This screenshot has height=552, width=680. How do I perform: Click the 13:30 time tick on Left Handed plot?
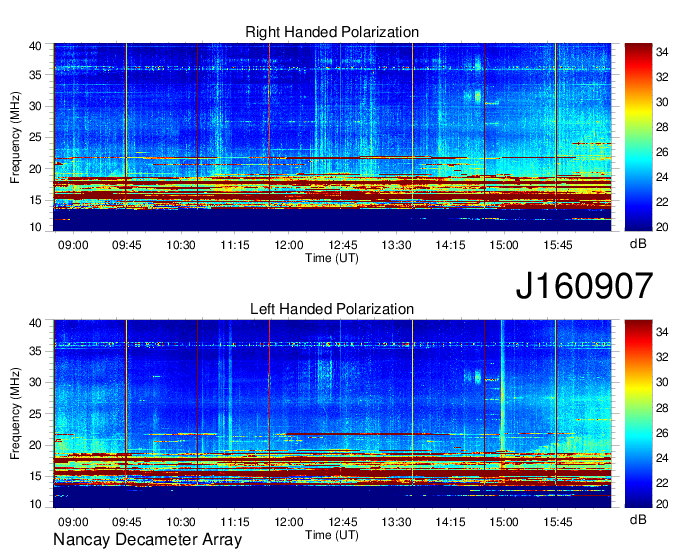click(x=396, y=522)
